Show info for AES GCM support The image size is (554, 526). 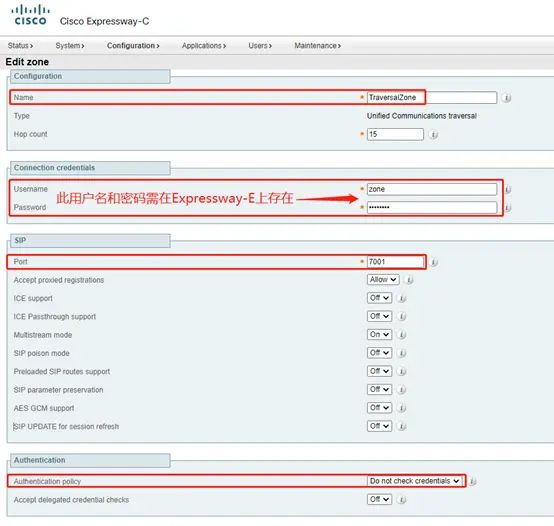click(x=402, y=408)
